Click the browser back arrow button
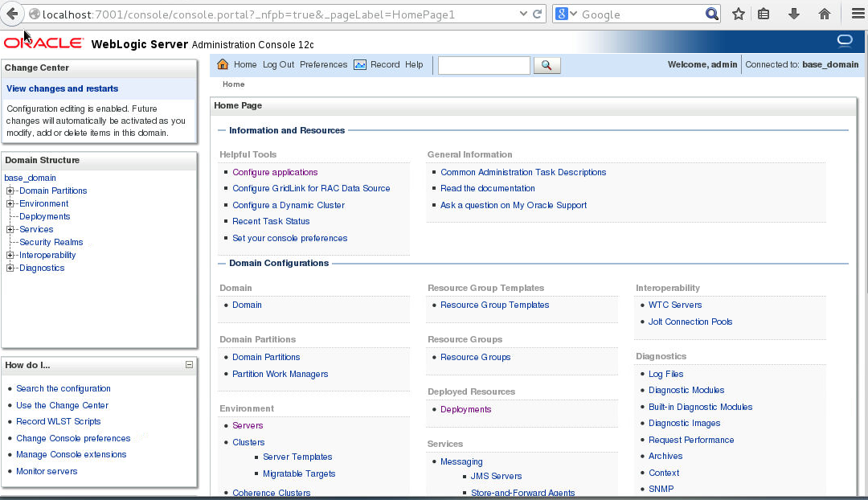Screen dimensions: 868x500 pos(12,14)
